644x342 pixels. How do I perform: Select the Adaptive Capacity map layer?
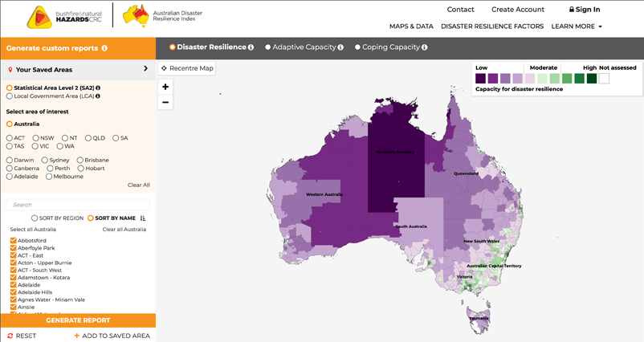tap(267, 47)
